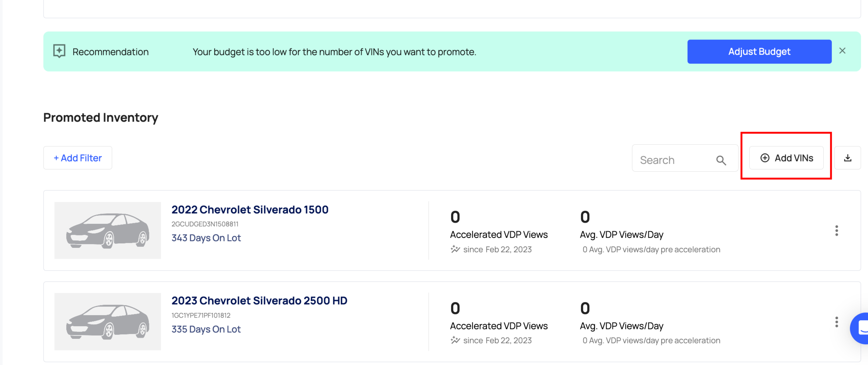Screen dimensions: 868x365
Task: Select the Promoted Inventory heading
Action: [100, 117]
